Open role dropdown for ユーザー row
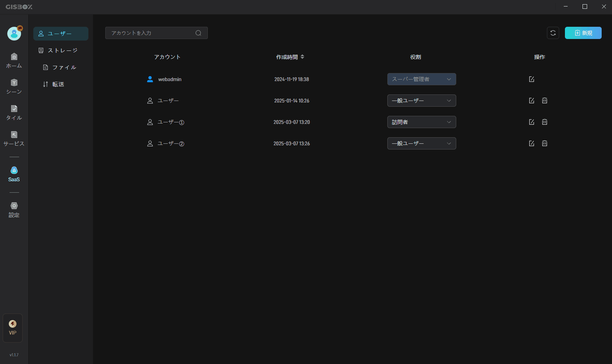Screen dimensions: 612x364 click(x=422, y=101)
